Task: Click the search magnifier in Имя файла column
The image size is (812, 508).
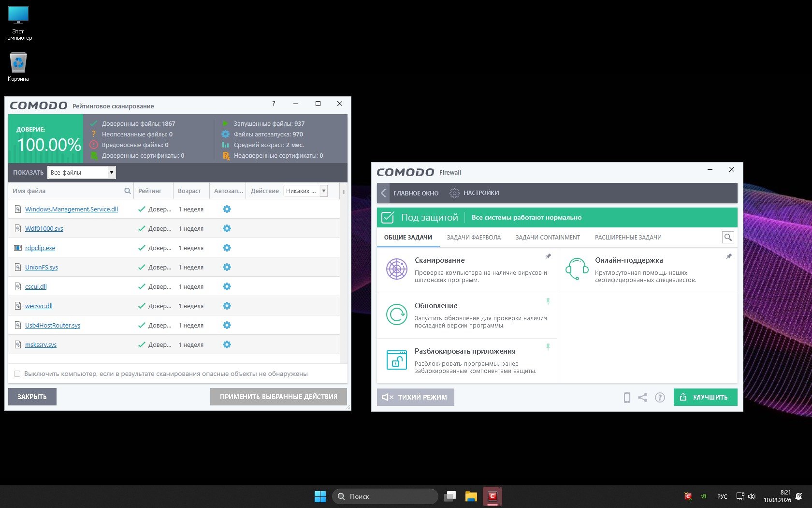Action: pyautogui.click(x=128, y=191)
